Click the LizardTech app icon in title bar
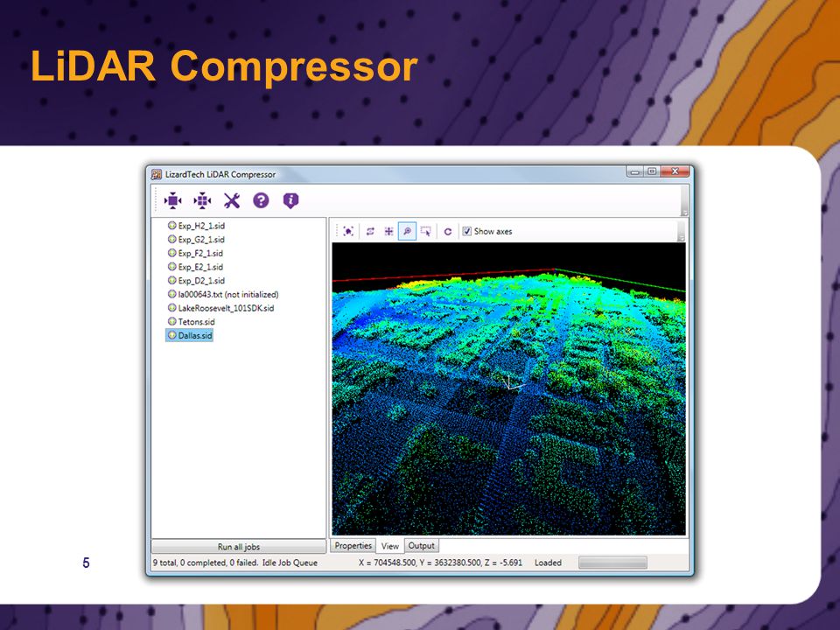Image resolution: width=840 pixels, height=630 pixels. (157, 174)
